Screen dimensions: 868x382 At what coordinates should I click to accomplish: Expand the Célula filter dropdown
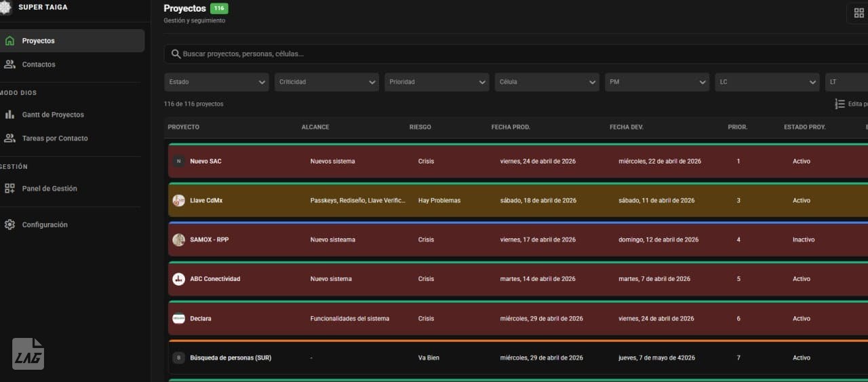(547, 82)
